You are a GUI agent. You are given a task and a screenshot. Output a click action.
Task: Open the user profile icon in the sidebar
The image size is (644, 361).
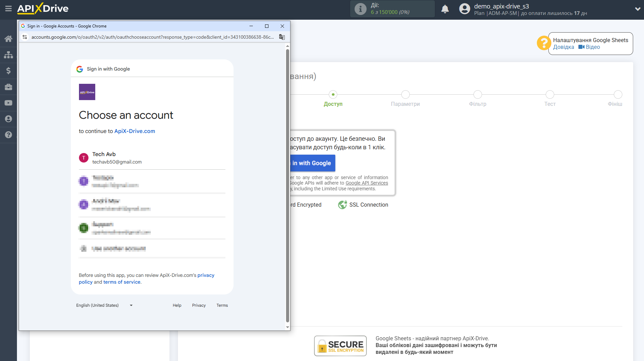(x=8, y=119)
